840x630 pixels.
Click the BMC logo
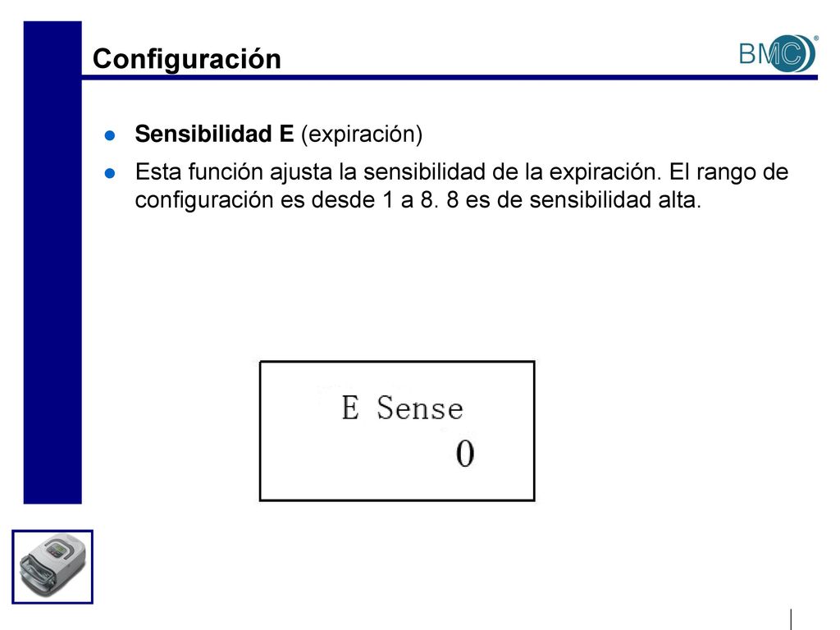tap(778, 53)
